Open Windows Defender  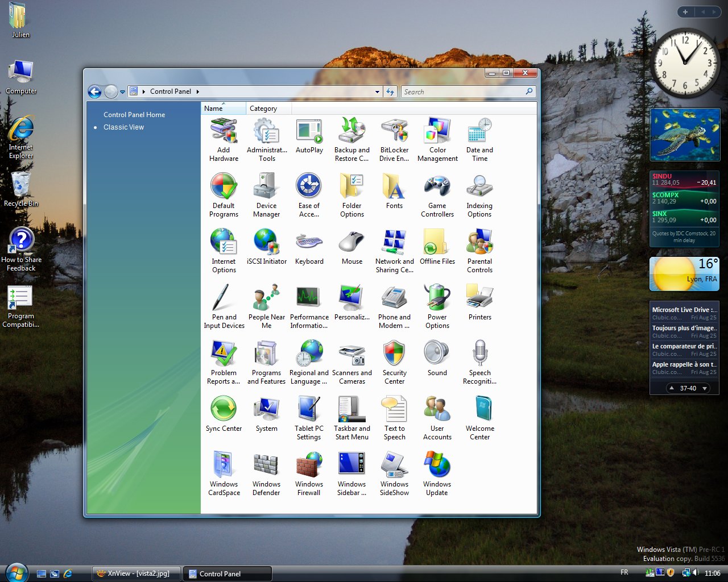coord(266,474)
